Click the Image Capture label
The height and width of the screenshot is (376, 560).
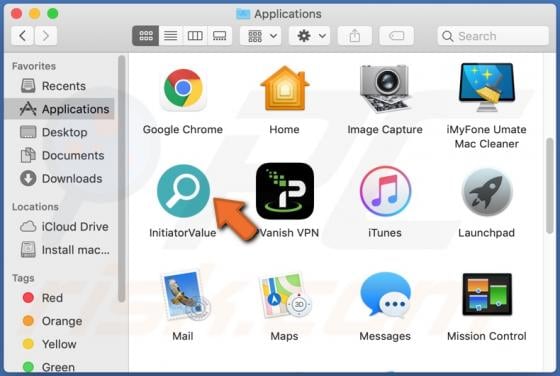pos(385,129)
